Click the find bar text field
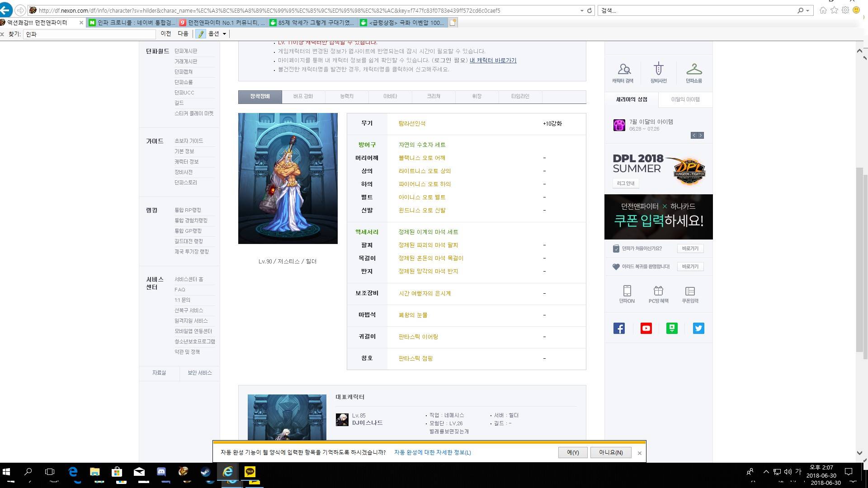 point(90,34)
